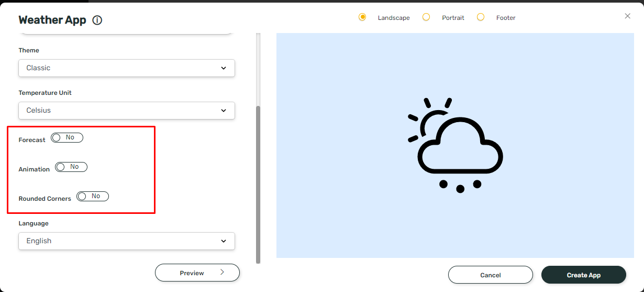
Task: Click the Preview button
Action: pos(197,273)
